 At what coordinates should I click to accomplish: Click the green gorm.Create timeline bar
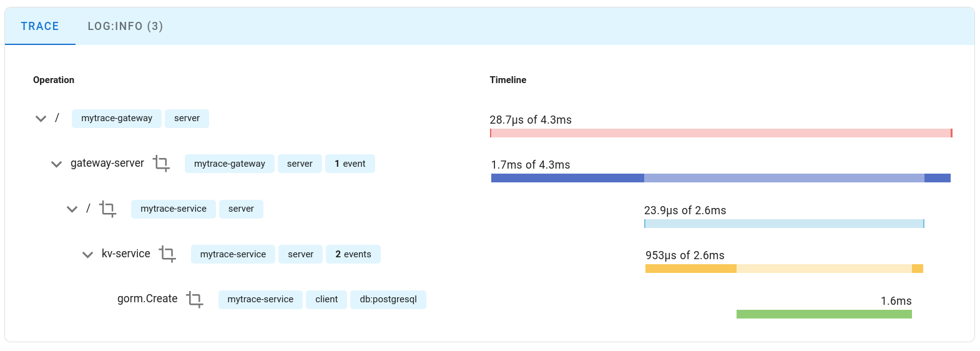coord(823,314)
